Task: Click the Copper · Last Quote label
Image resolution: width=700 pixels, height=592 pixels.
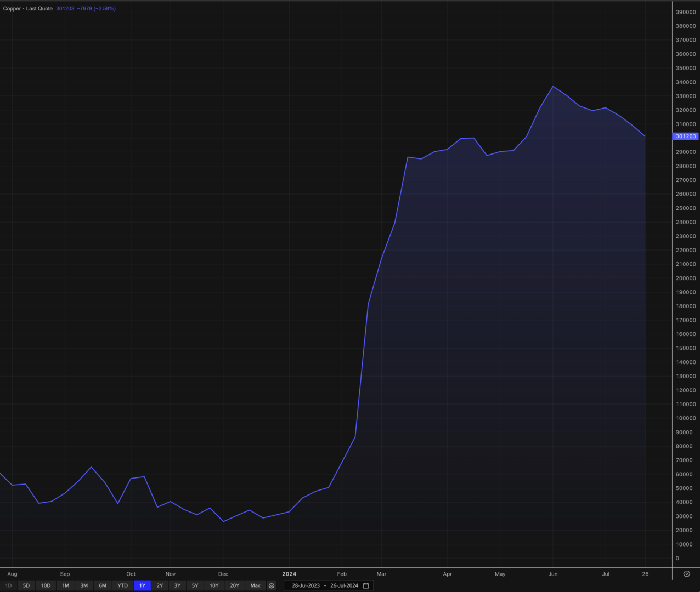Action: pos(28,9)
